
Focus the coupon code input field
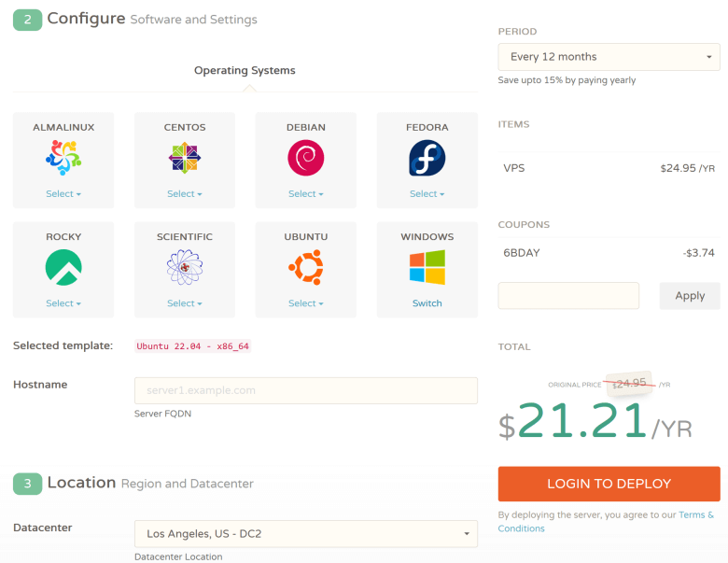(x=568, y=295)
